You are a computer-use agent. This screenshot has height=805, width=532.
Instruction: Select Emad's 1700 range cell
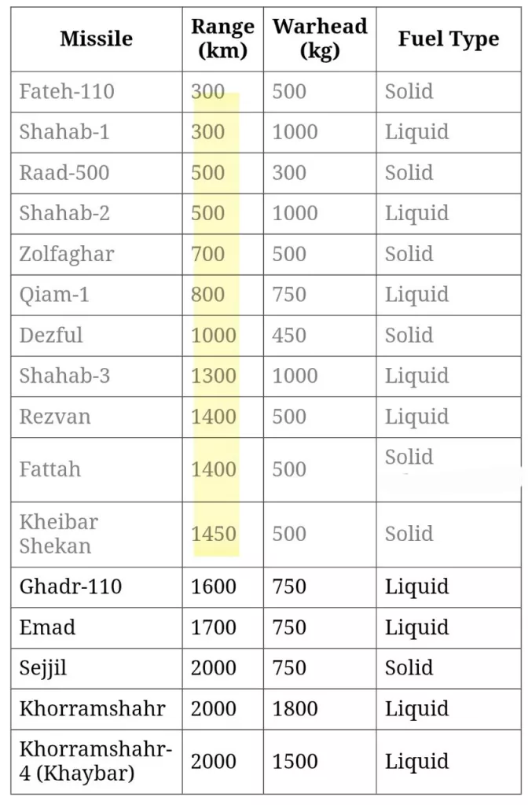(214, 627)
